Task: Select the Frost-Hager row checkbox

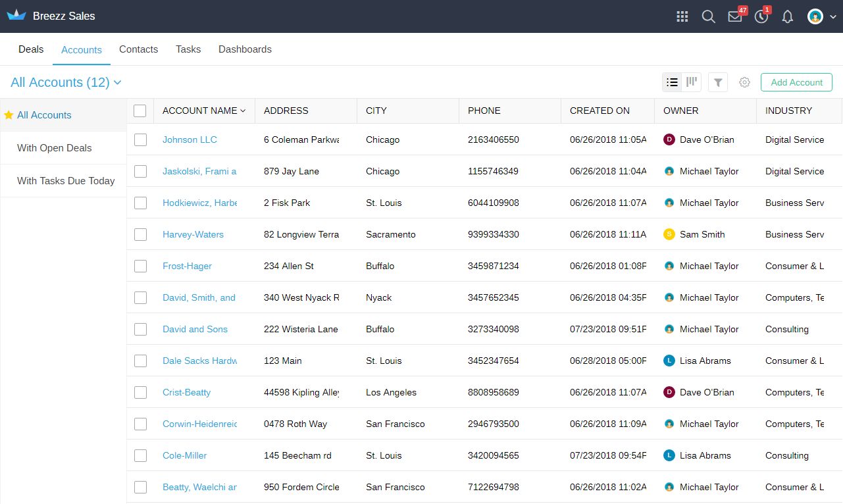Action: pyautogui.click(x=140, y=266)
